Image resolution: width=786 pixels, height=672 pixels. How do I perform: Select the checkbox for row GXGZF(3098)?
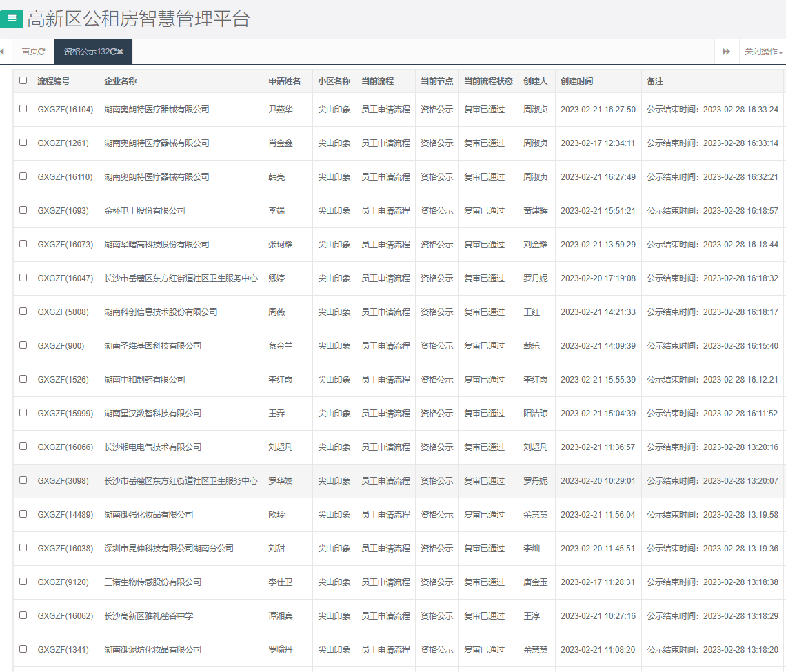point(23,480)
